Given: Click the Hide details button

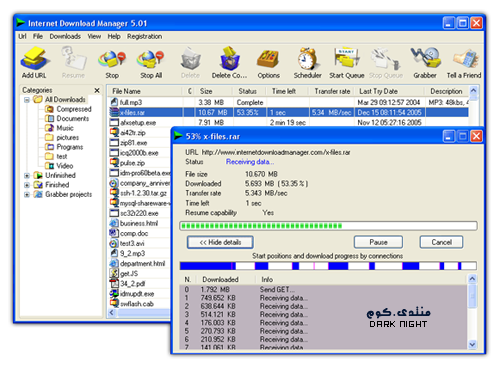Looking at the screenshot, I should 220,242.
